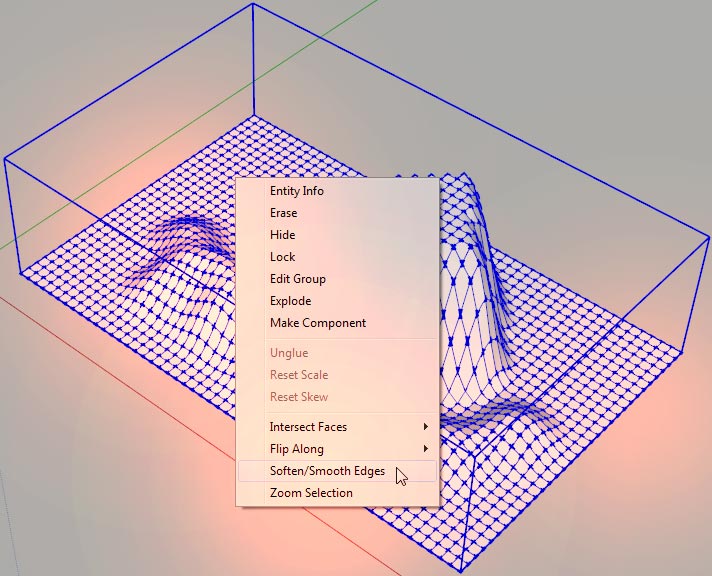The height and width of the screenshot is (576, 712).
Task: Expand the Flip Along submenu arrow
Action: click(425, 448)
